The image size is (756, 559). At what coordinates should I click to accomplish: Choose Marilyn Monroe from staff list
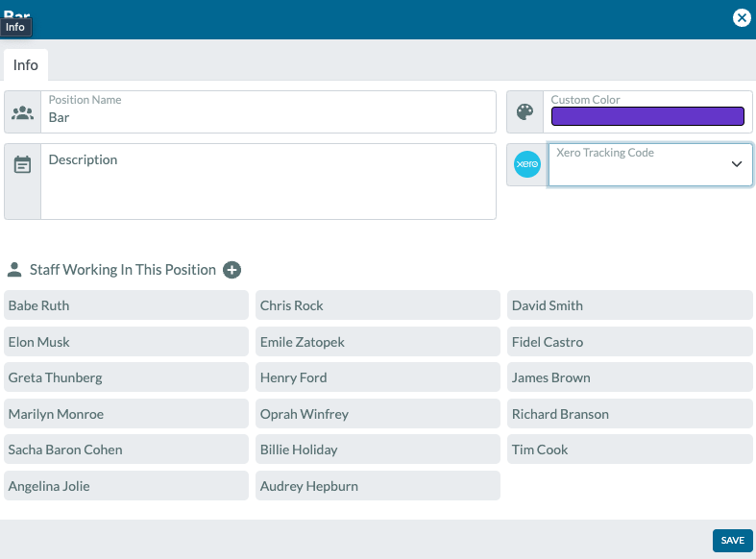(x=127, y=413)
